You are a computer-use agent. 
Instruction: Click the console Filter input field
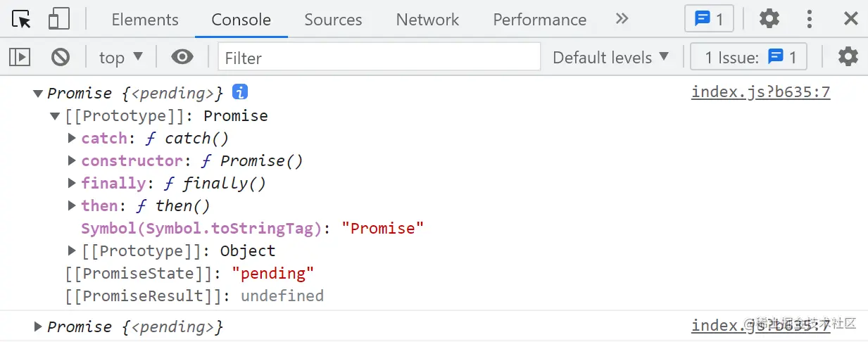[379, 57]
